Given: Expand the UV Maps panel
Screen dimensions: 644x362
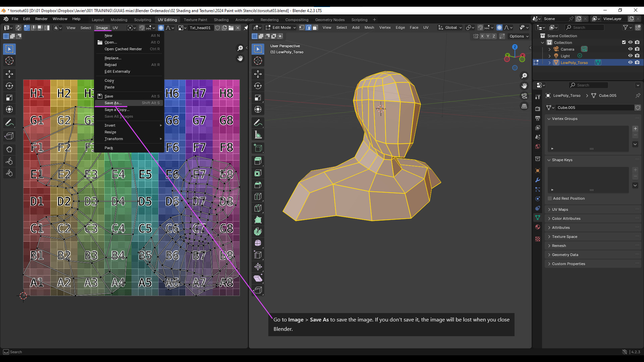Looking at the screenshot, I should (593, 209).
